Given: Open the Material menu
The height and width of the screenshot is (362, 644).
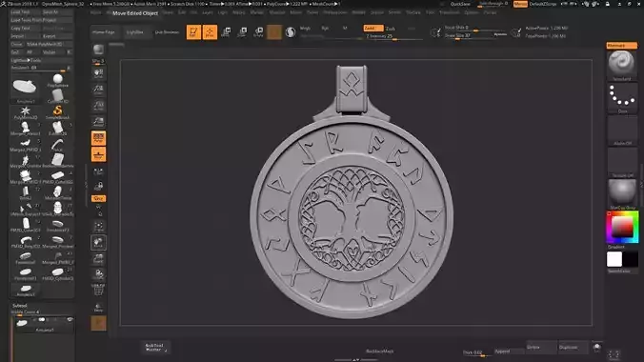Looking at the screenshot, I should 277,12.
